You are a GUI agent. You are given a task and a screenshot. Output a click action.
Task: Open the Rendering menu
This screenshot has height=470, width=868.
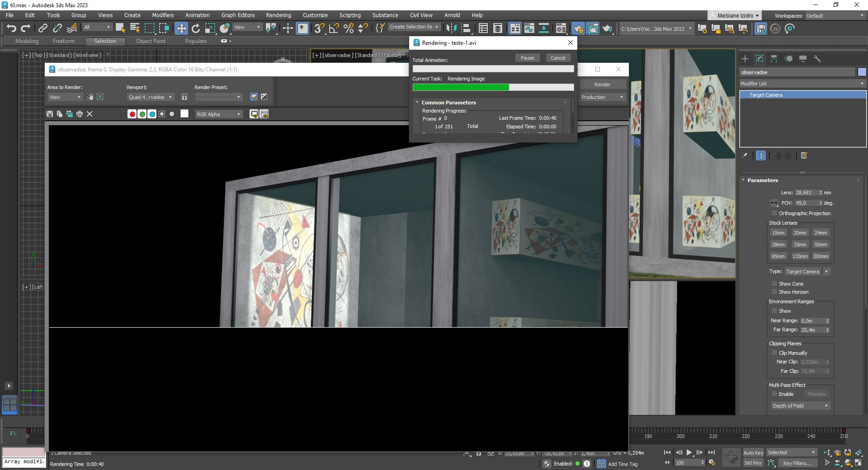tap(278, 15)
